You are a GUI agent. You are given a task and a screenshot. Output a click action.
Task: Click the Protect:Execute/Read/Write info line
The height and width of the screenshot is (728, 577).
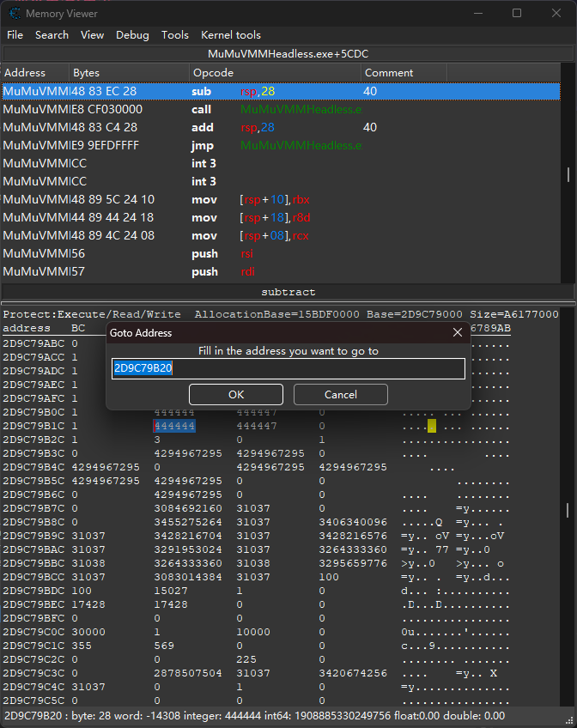pyautogui.click(x=281, y=314)
